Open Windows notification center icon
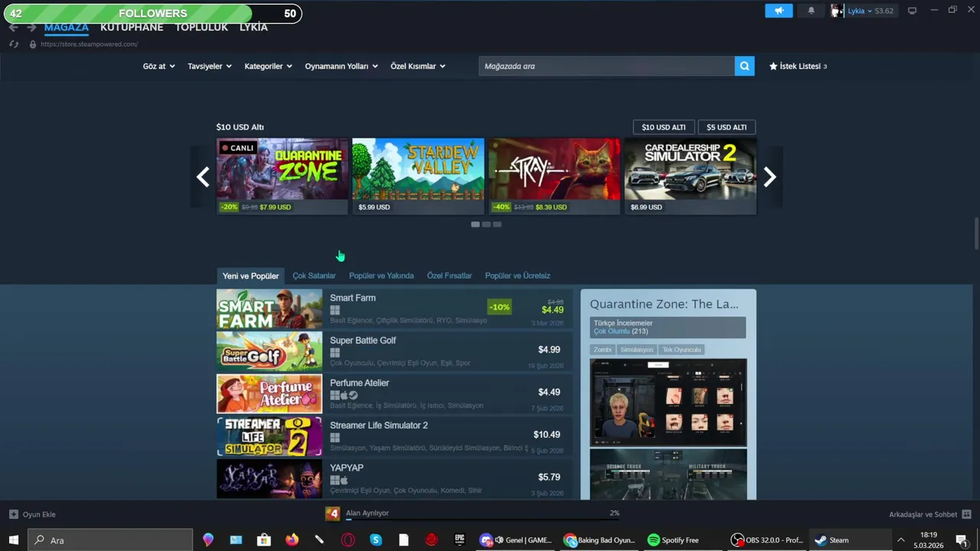980x551 pixels. (961, 540)
